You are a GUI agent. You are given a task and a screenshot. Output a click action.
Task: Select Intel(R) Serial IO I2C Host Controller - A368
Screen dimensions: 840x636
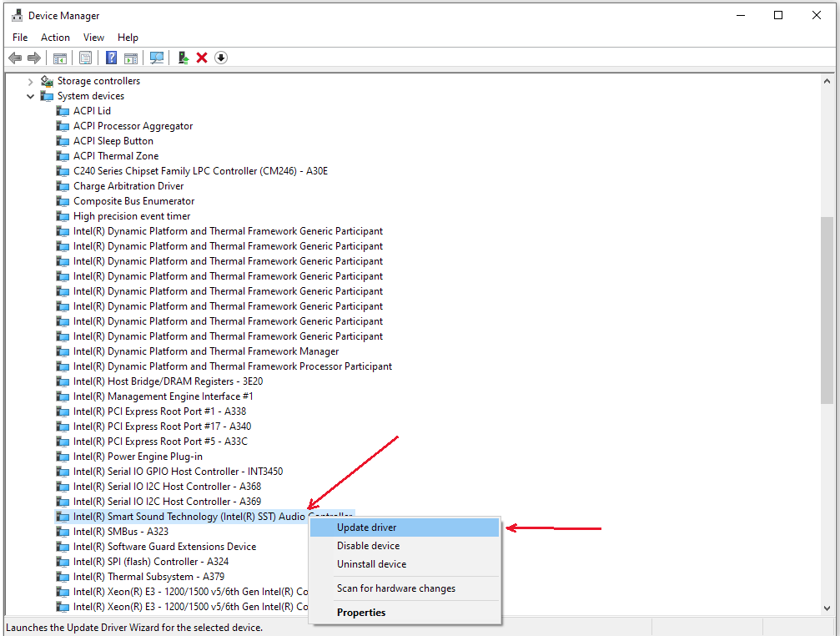[167, 487]
